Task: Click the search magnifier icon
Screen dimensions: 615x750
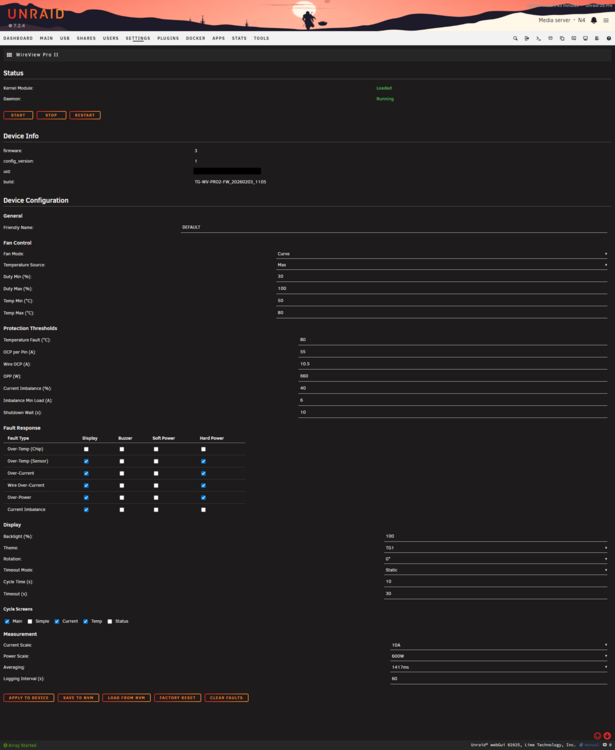Action: pos(515,38)
